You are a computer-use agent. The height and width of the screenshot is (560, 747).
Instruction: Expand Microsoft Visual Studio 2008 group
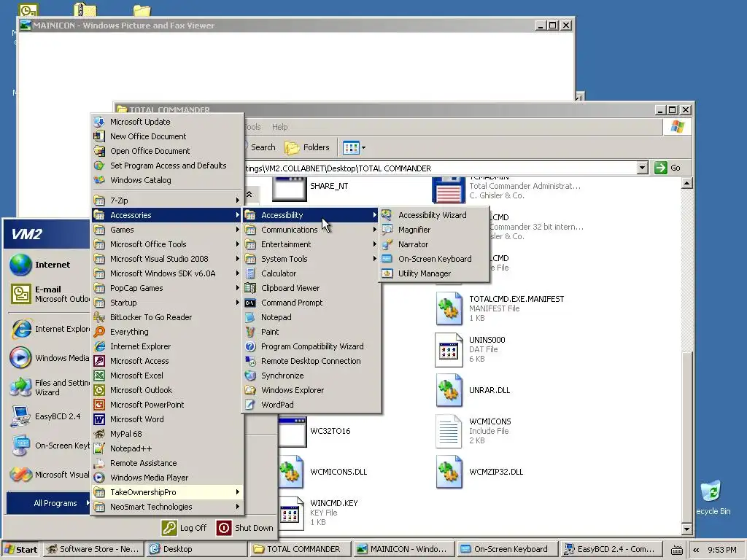[x=167, y=259]
